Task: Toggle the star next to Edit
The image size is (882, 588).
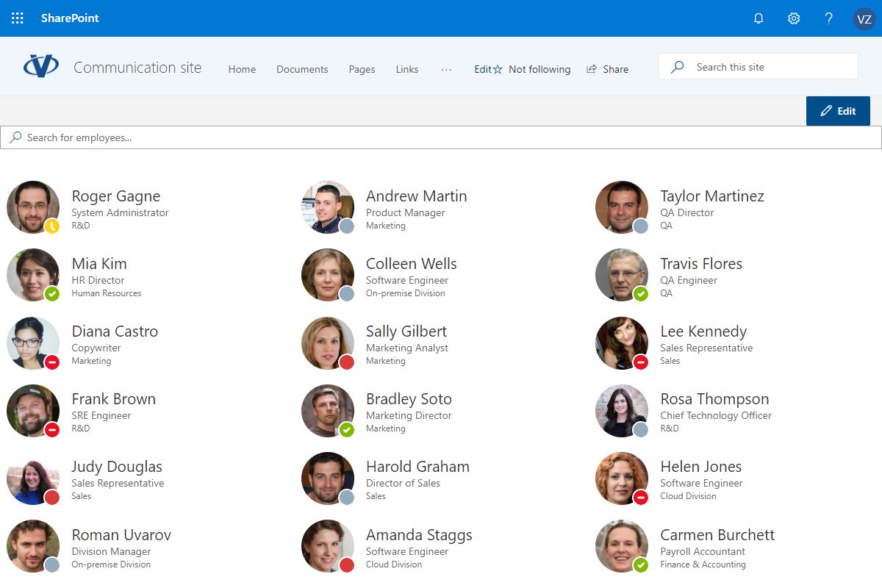Action: click(499, 68)
